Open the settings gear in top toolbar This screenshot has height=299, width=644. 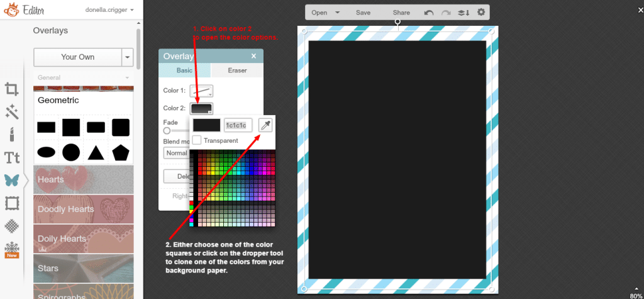click(481, 13)
